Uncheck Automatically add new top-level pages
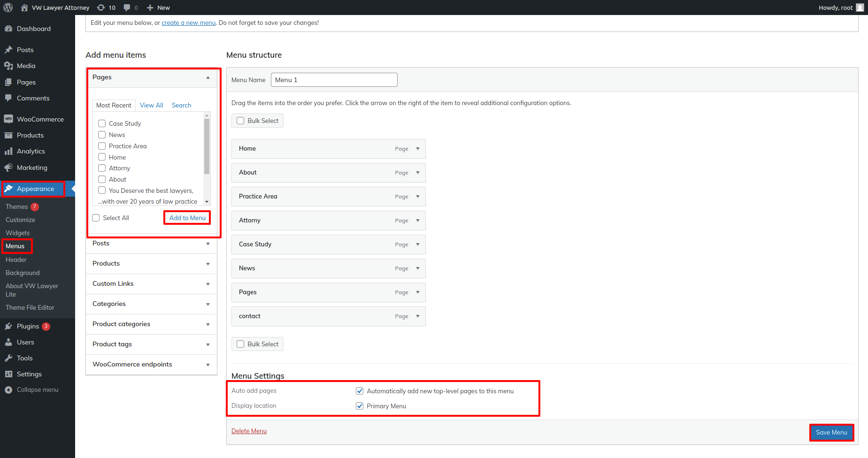Viewport: 868px width, 458px height. (x=360, y=391)
